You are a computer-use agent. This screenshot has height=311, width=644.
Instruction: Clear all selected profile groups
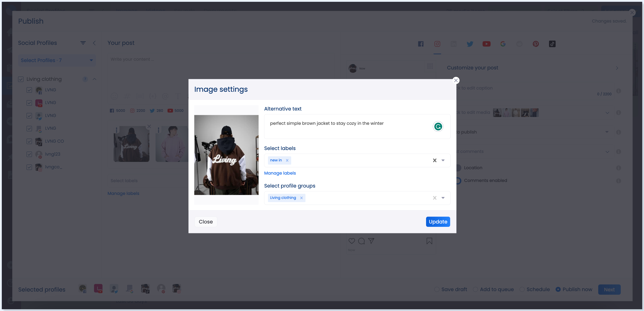[x=435, y=198]
